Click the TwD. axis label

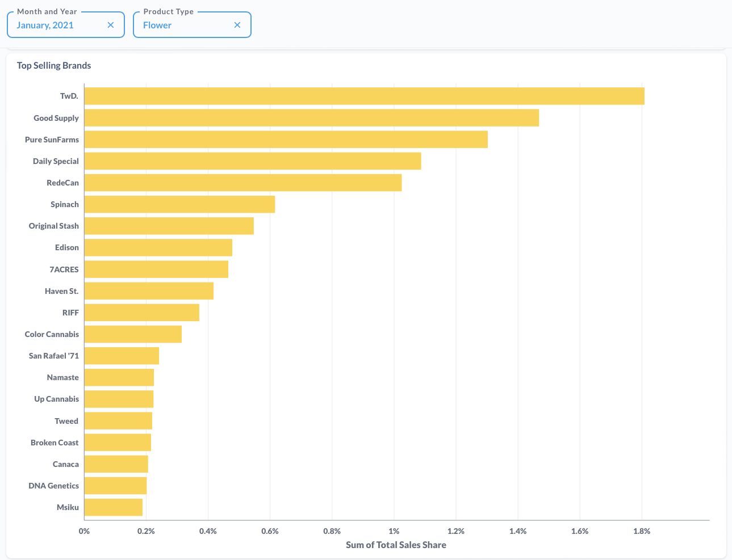69,96
